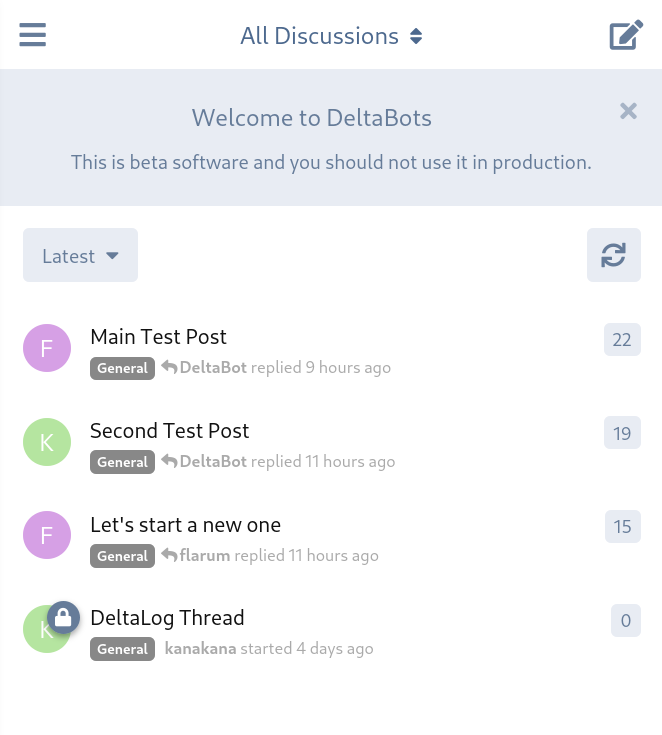Click the beta software warning text
662x735 pixels.
pyautogui.click(x=331, y=163)
